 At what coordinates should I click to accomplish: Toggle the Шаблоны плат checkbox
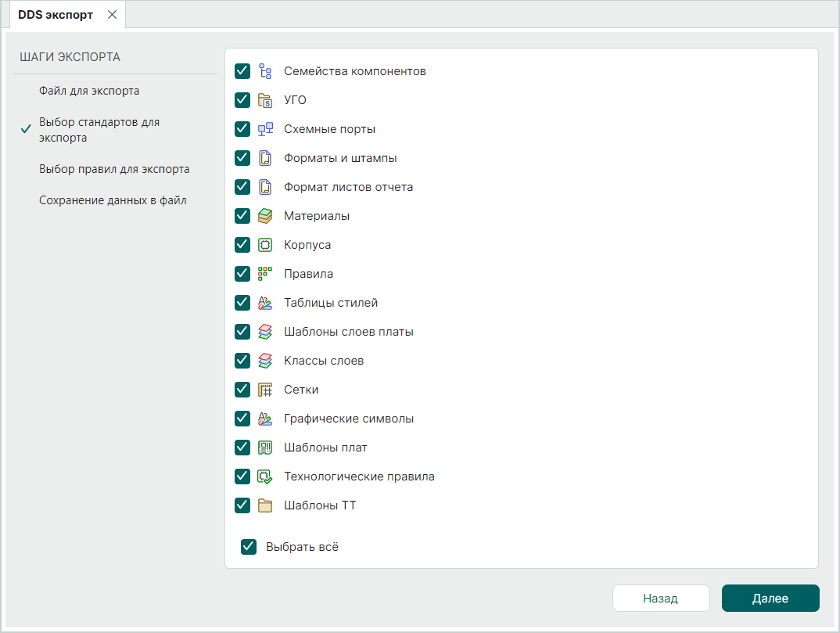(242, 448)
